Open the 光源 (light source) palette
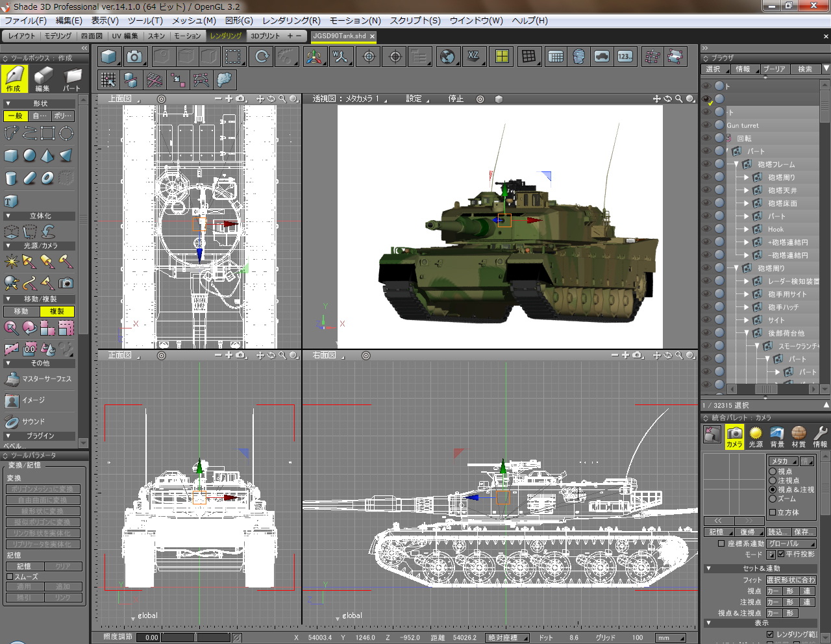 pyautogui.click(x=756, y=436)
